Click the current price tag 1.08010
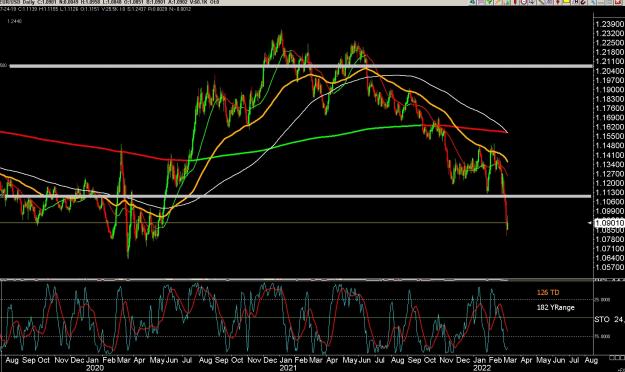The height and width of the screenshot is (372, 625). 609,223
